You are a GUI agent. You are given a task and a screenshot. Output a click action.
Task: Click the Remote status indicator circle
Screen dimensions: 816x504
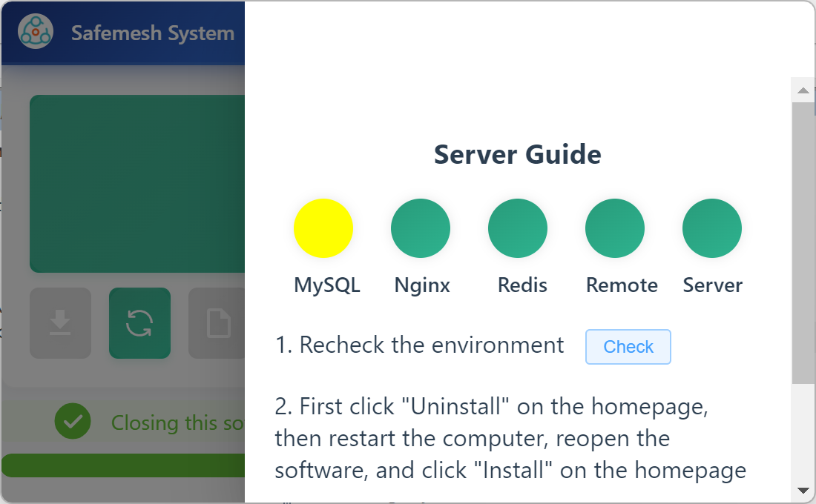pos(615,228)
